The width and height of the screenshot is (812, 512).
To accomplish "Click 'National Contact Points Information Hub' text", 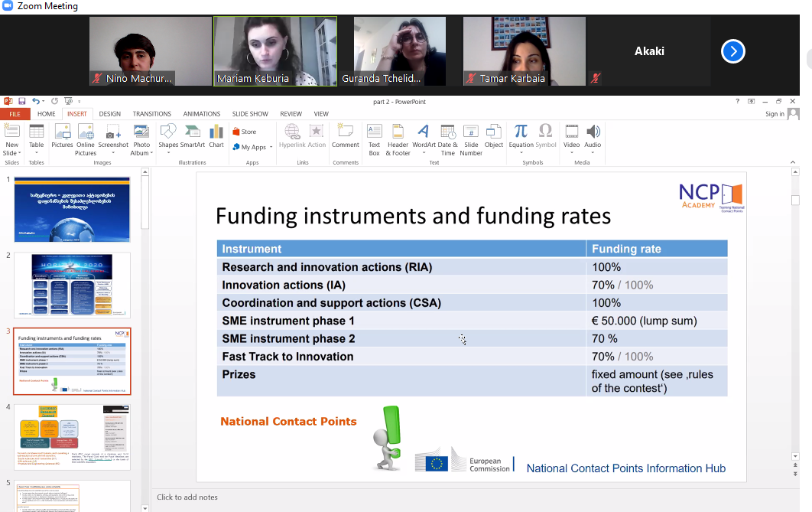I will pos(625,468).
